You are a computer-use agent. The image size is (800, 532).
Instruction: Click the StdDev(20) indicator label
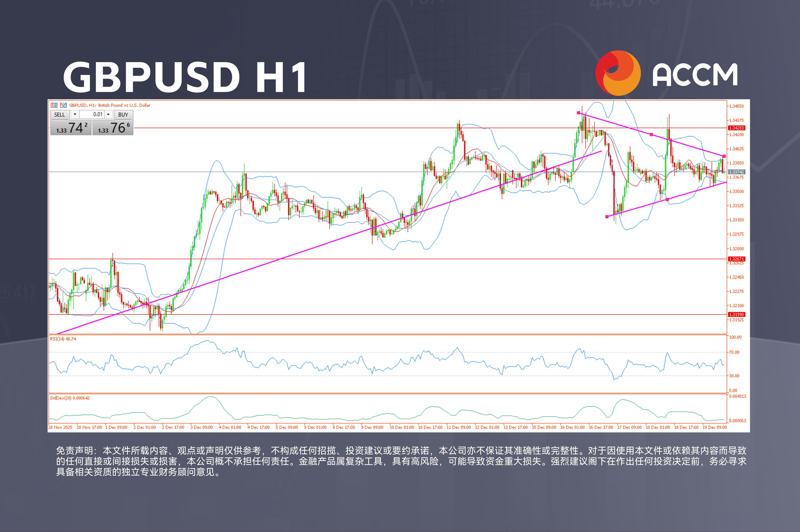click(x=70, y=398)
